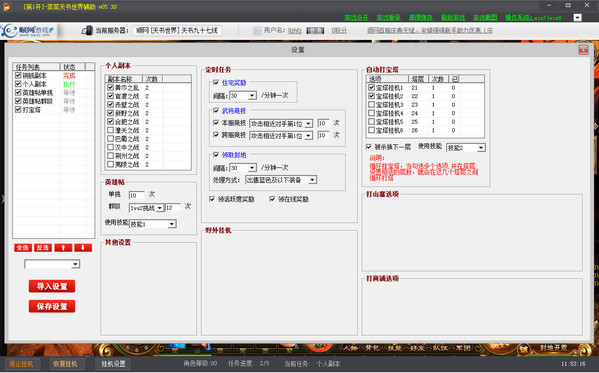Click the 全选 red button
This screenshot has height=373, width=599.
pos(23,248)
